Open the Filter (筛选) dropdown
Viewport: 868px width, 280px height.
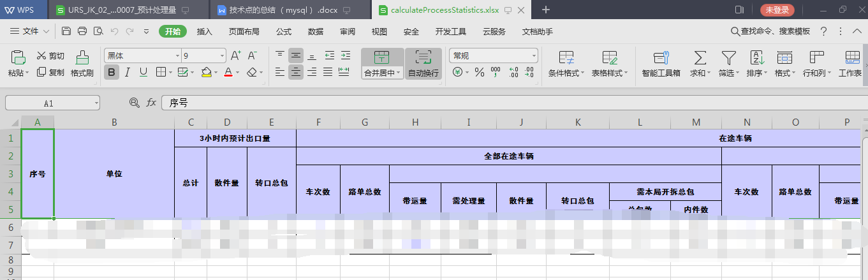pos(728,64)
